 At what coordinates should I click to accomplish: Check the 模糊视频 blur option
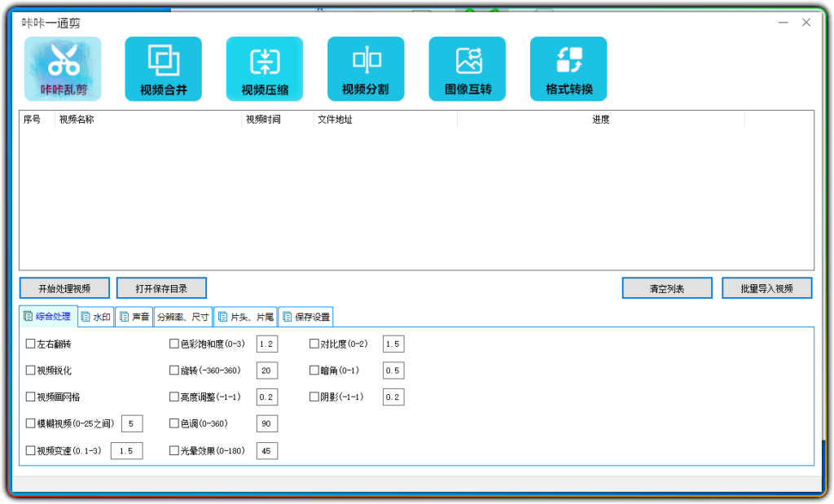[31, 423]
